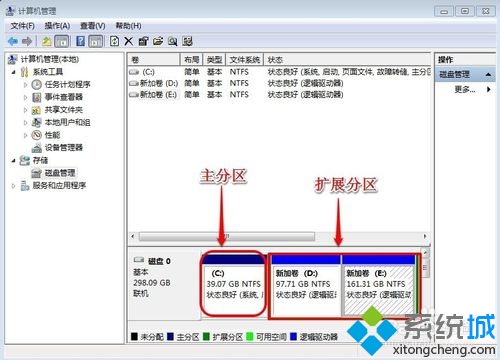
Task: Click the light green 可用空间 legend swatch
Action: (249, 336)
